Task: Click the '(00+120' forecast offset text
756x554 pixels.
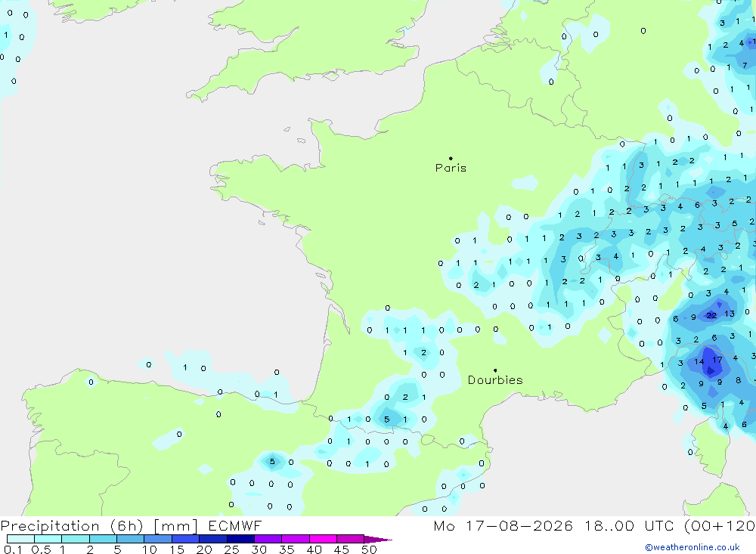Action: tap(720, 525)
